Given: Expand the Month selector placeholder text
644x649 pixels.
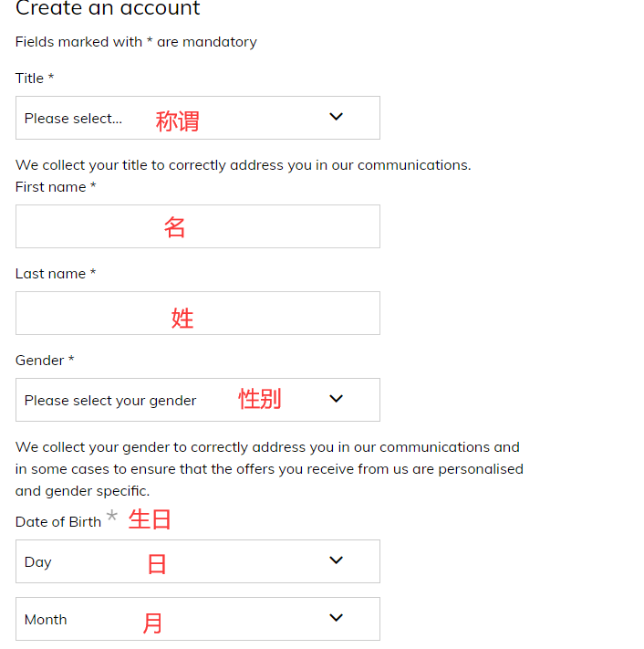Looking at the screenshot, I should [x=46, y=620].
